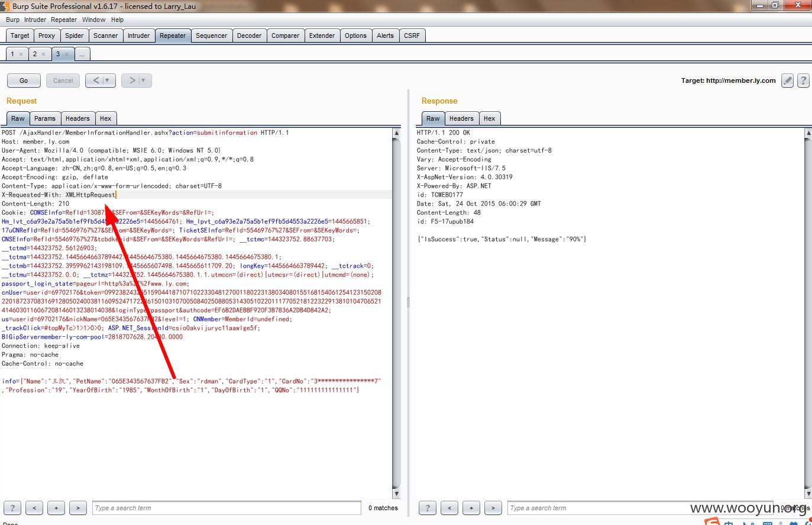Click request scrollbar up arrow
The image size is (812, 525).
396,133
